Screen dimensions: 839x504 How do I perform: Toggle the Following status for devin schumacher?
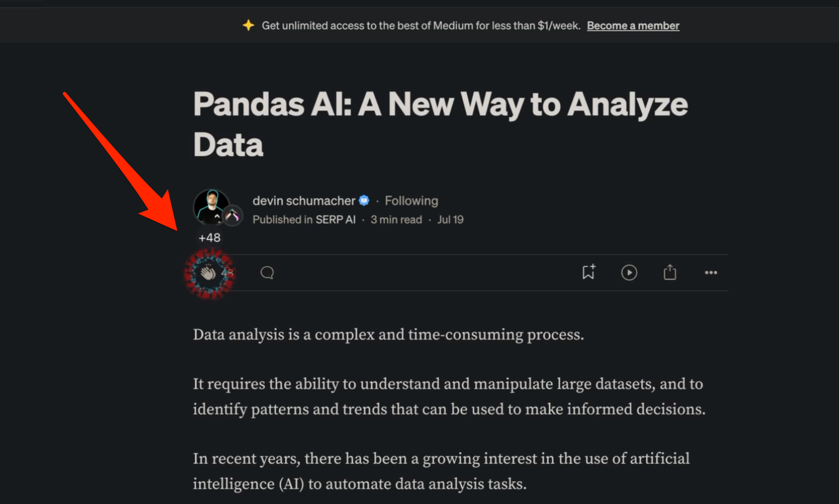tap(411, 201)
